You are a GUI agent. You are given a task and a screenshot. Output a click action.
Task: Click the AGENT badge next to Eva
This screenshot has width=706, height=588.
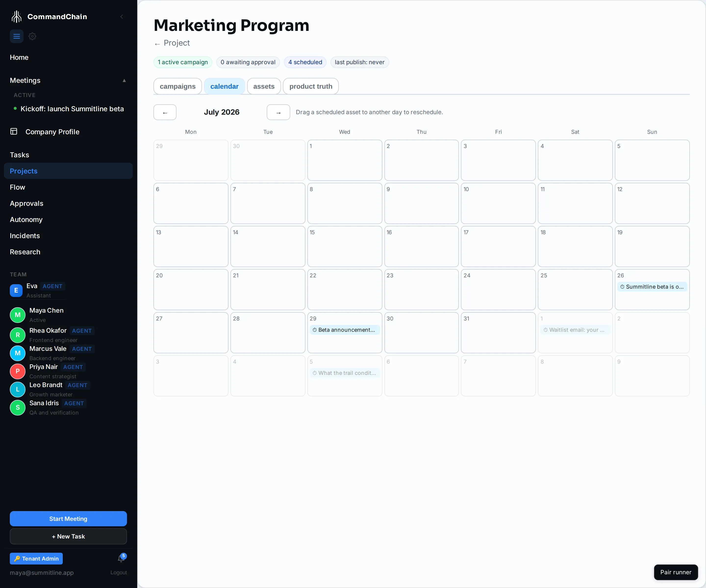coord(52,286)
